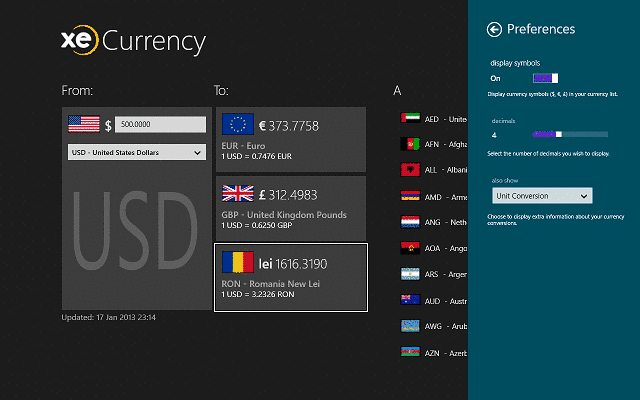Click the amount field showing 500.0000
Image resolution: width=640 pixels, height=400 pixels.
tap(160, 124)
